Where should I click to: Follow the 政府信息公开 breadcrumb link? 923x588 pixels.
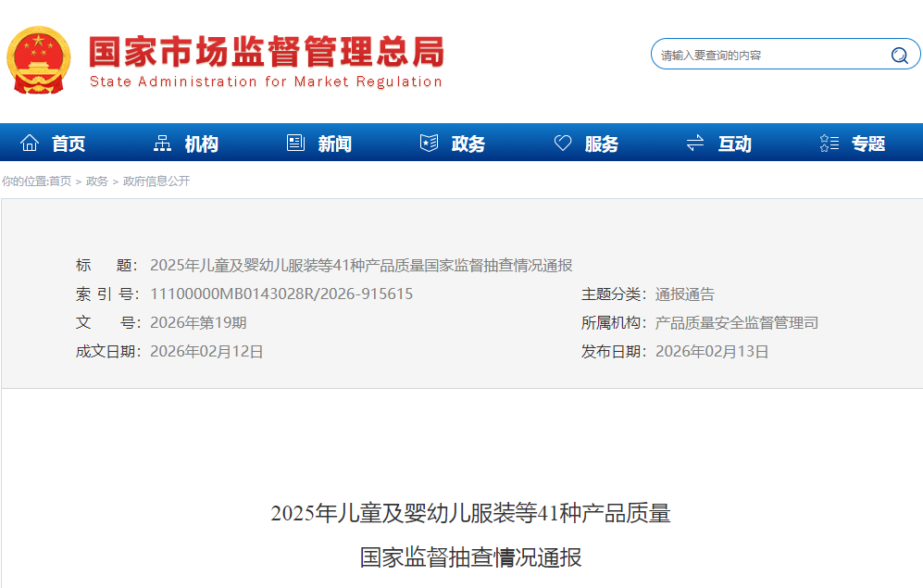click(x=156, y=181)
